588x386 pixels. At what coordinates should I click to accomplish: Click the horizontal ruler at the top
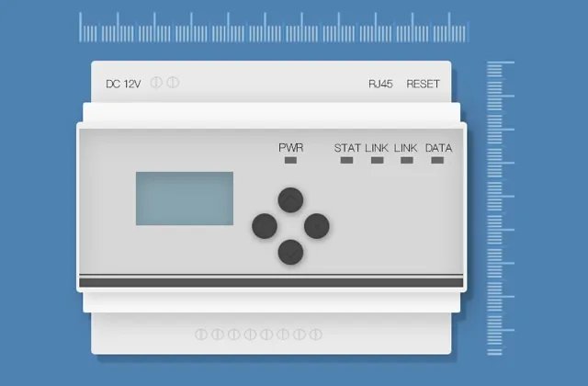click(274, 28)
